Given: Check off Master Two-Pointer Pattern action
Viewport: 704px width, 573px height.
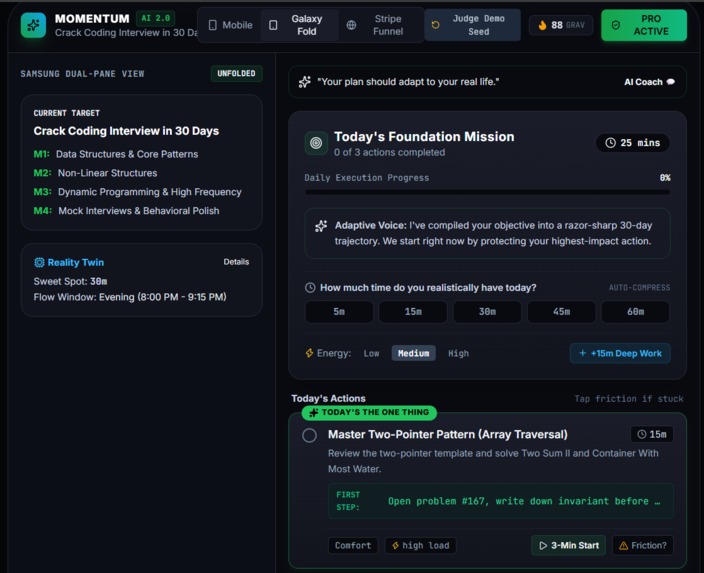Looking at the screenshot, I should [x=309, y=435].
